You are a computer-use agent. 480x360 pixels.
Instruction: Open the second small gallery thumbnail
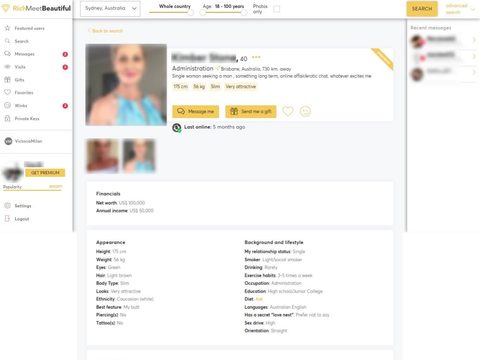pos(139,156)
